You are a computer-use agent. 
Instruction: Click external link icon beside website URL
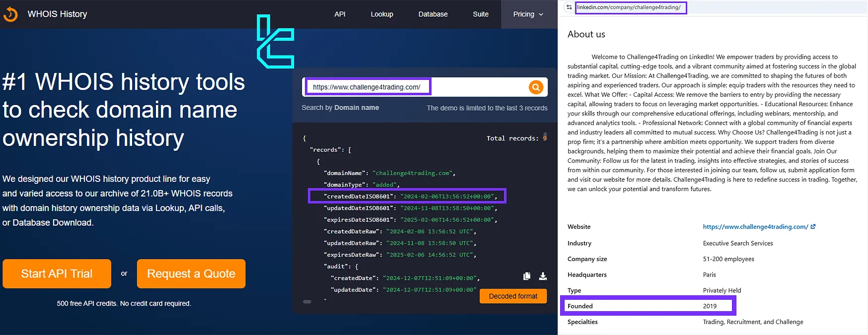(813, 227)
